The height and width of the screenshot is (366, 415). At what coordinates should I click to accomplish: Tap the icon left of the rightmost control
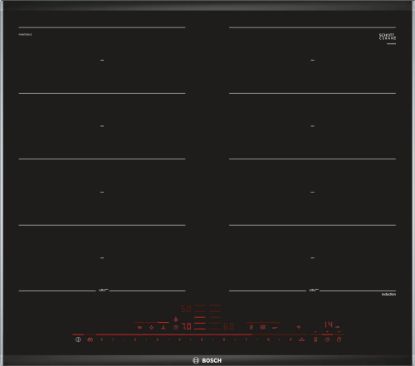tap(327, 340)
